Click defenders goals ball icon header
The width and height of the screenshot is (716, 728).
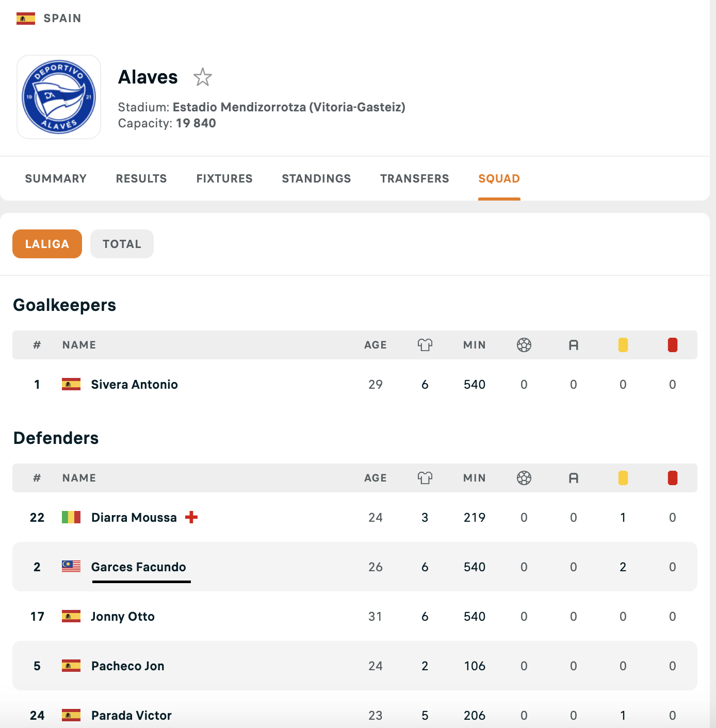coord(524,478)
